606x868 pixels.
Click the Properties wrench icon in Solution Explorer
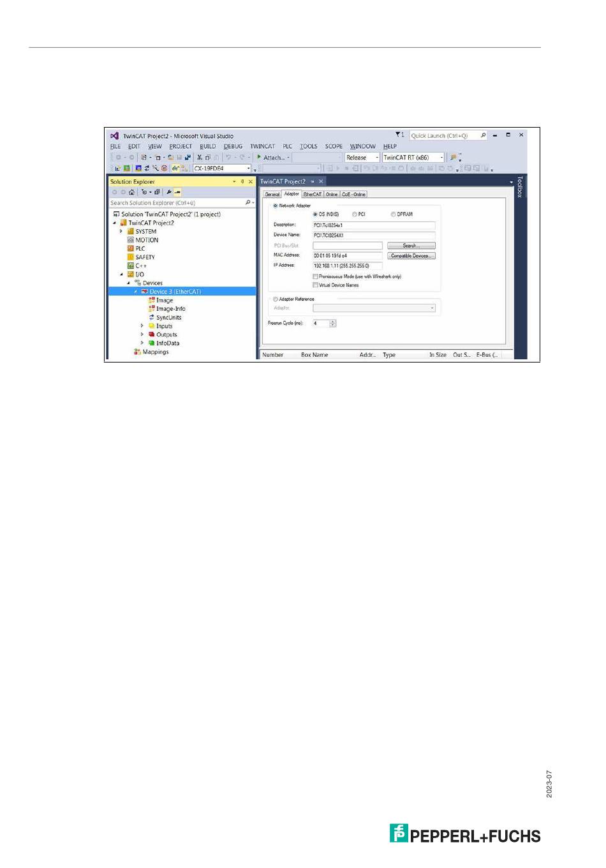pos(169,192)
